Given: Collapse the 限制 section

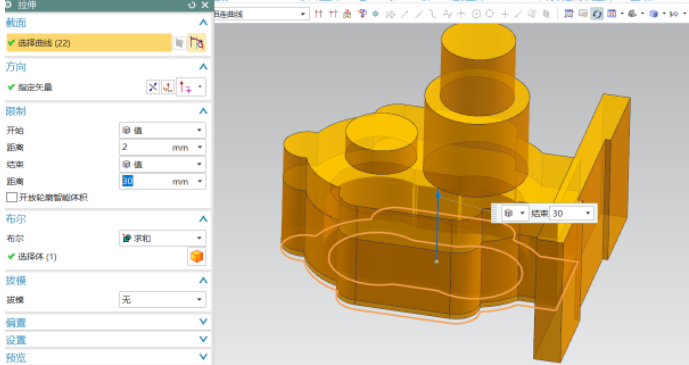Looking at the screenshot, I should [203, 111].
